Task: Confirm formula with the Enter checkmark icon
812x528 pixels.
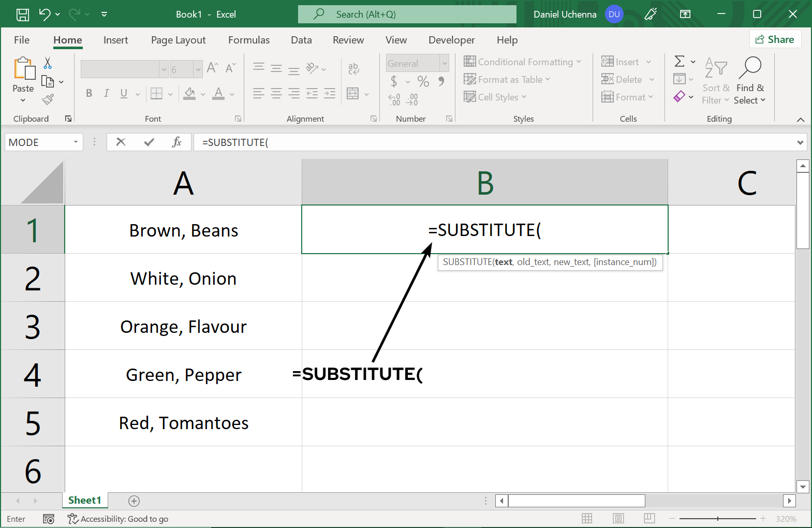Action: tap(149, 142)
